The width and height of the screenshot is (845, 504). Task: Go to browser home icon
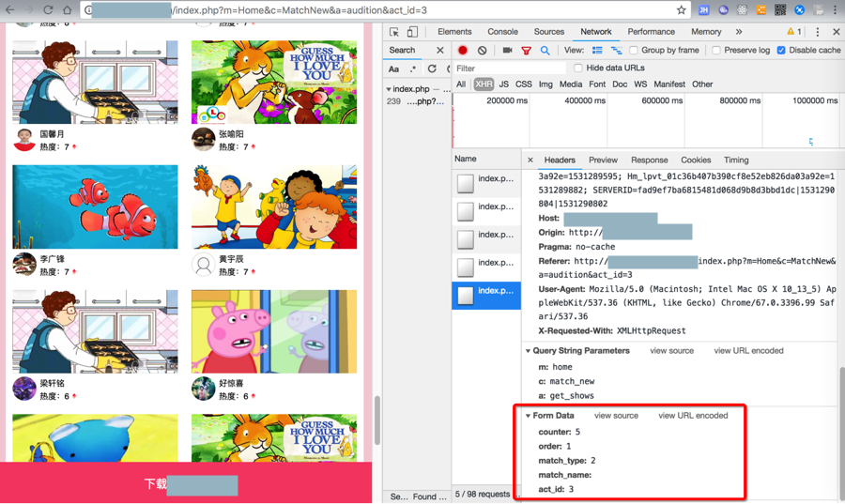[x=68, y=9]
